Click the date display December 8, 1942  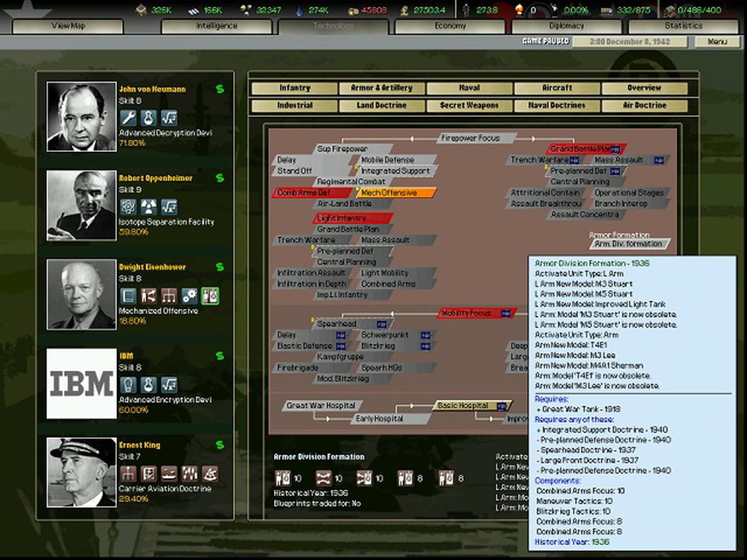click(630, 41)
